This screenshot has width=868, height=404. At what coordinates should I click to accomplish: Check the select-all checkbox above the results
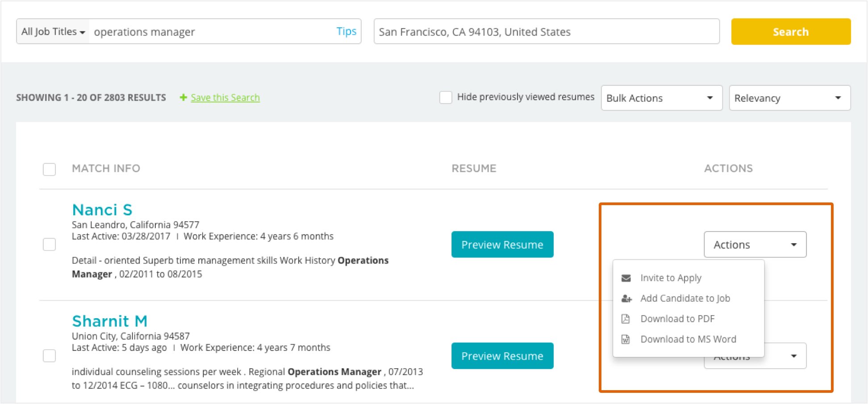tap(49, 169)
